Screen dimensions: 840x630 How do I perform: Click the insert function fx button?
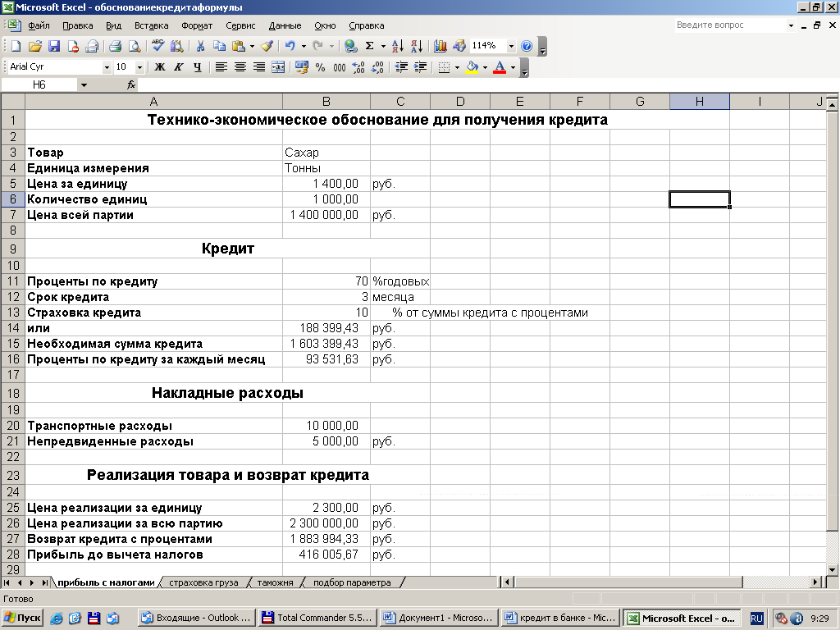pyautogui.click(x=131, y=84)
